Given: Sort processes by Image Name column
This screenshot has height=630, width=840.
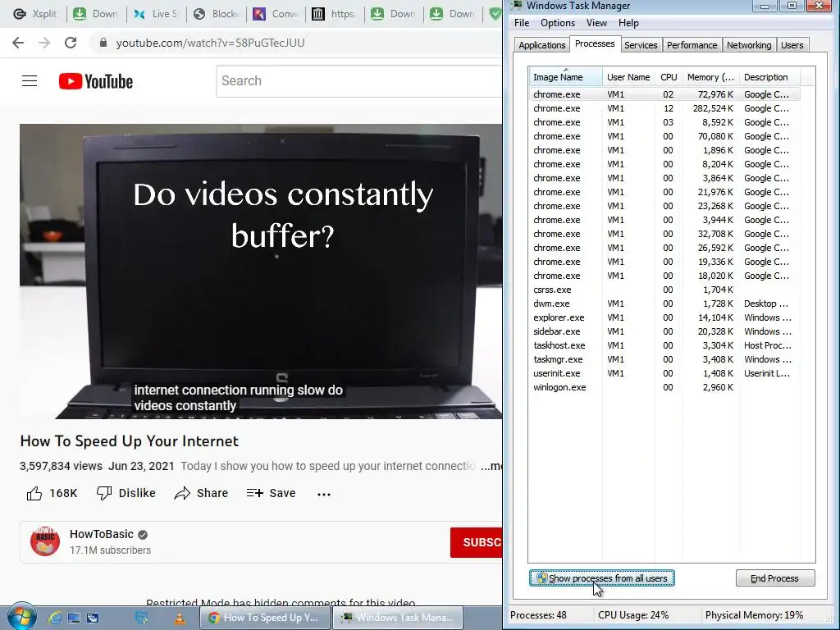Looking at the screenshot, I should click(x=565, y=76).
